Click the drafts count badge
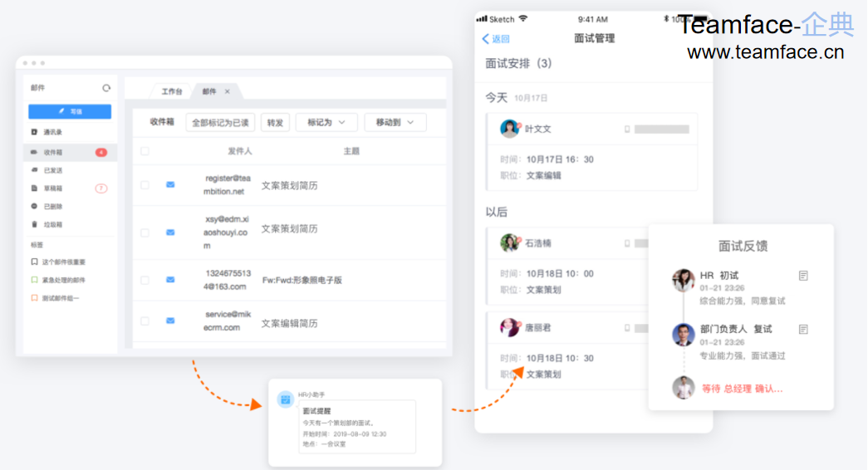Viewport: 868px width, 470px height. click(101, 188)
